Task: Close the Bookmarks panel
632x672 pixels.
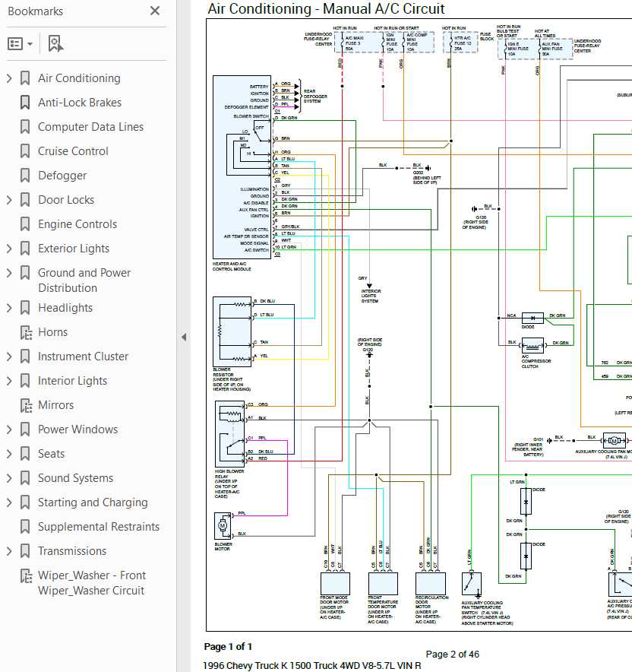Action: (155, 11)
